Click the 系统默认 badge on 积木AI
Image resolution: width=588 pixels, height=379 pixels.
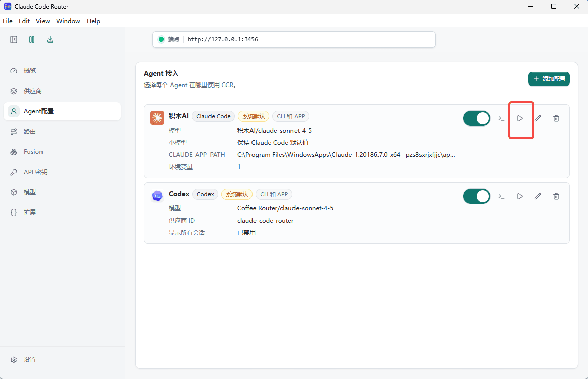254,116
